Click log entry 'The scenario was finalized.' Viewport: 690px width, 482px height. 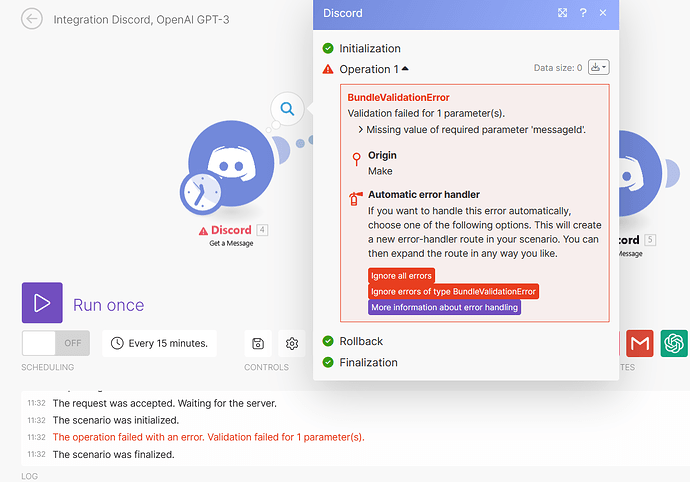coord(114,454)
